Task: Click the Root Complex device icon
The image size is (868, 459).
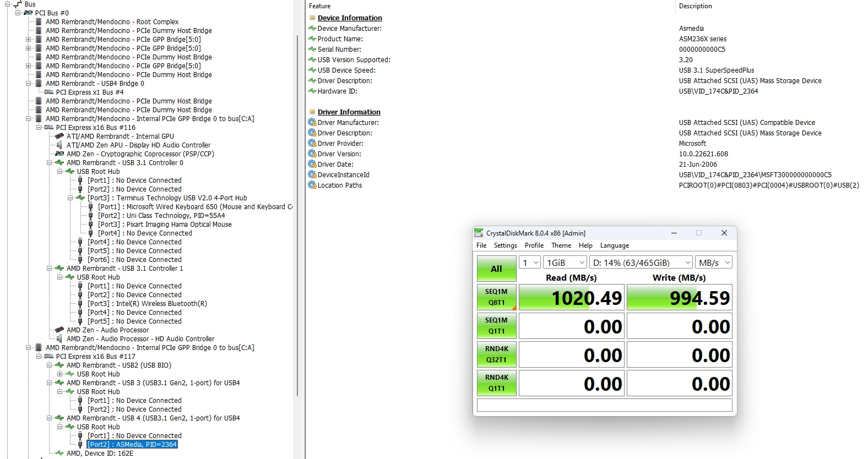Action: coord(39,22)
